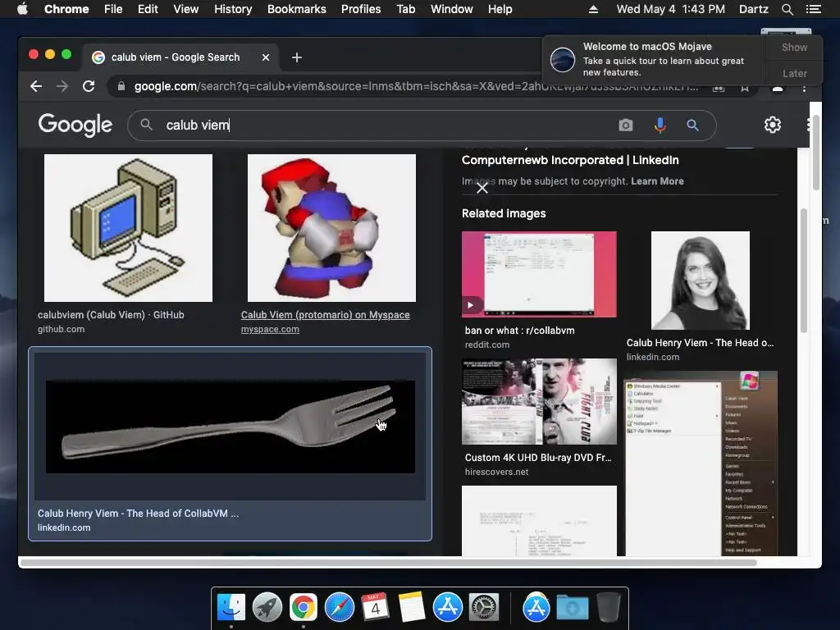Reload the page with refresh icon
The image size is (840, 630).
(x=89, y=86)
